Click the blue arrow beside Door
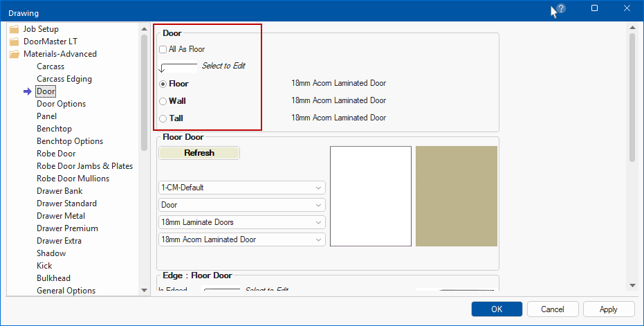The image size is (644, 326). click(x=28, y=91)
